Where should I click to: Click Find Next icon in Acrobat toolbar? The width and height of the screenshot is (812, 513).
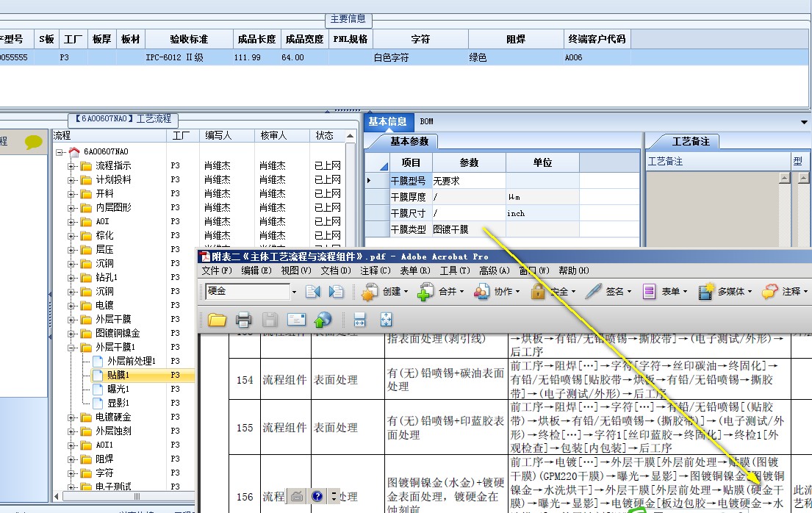coord(336,292)
